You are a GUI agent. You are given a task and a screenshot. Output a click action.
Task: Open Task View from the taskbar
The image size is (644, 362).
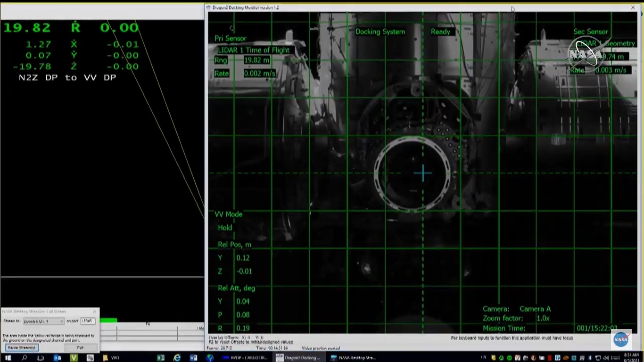tap(41, 358)
